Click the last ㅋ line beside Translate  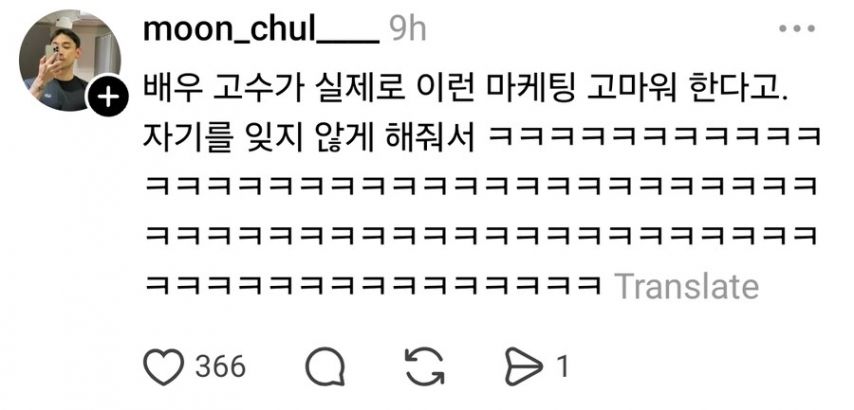pos(374,286)
